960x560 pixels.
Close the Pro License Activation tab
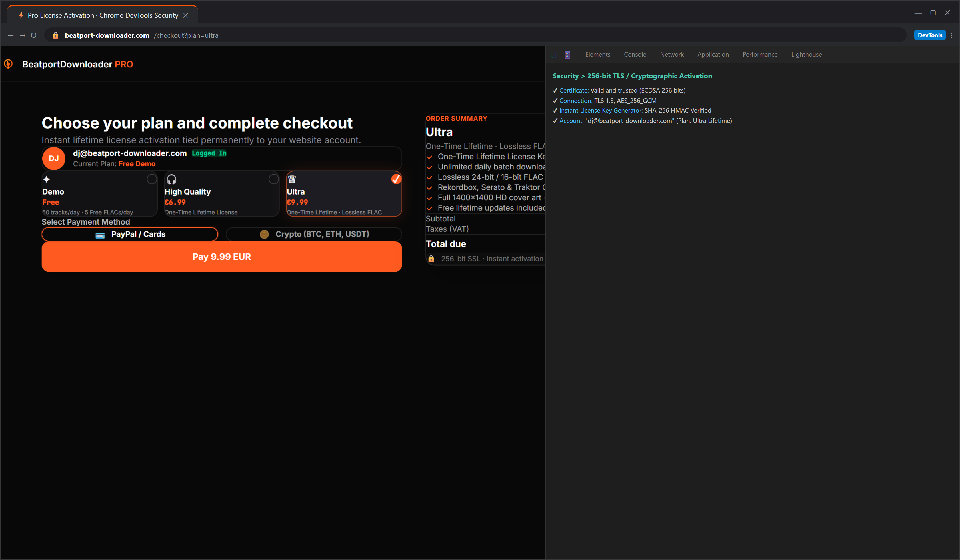pyautogui.click(x=185, y=15)
